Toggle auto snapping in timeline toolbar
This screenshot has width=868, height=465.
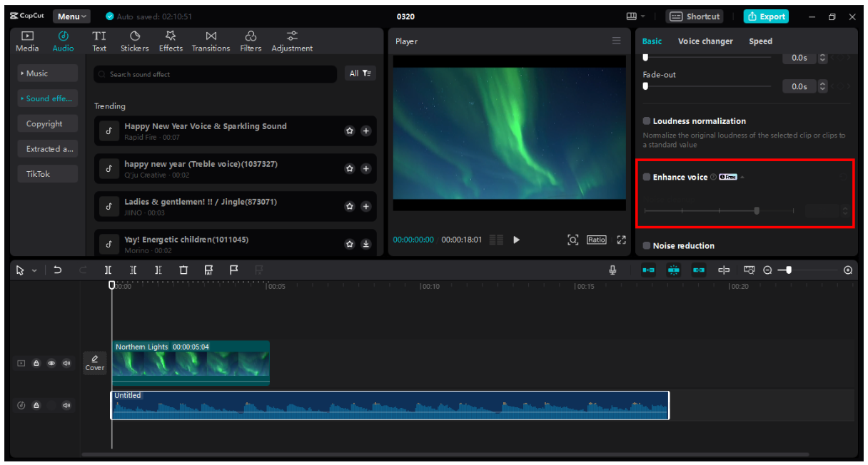674,270
